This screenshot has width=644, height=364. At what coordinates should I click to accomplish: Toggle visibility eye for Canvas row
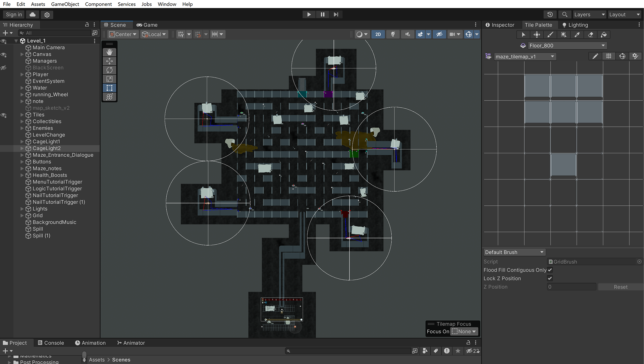coord(4,54)
